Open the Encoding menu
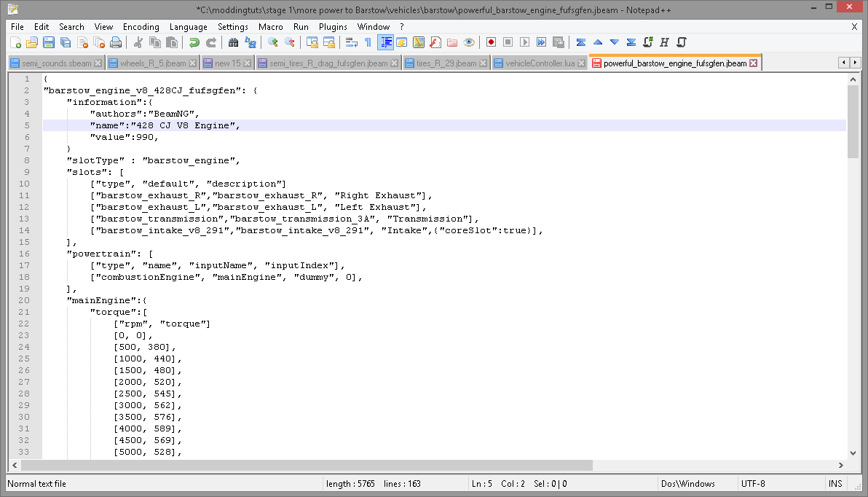The height and width of the screenshot is (497, 868). coord(141,26)
